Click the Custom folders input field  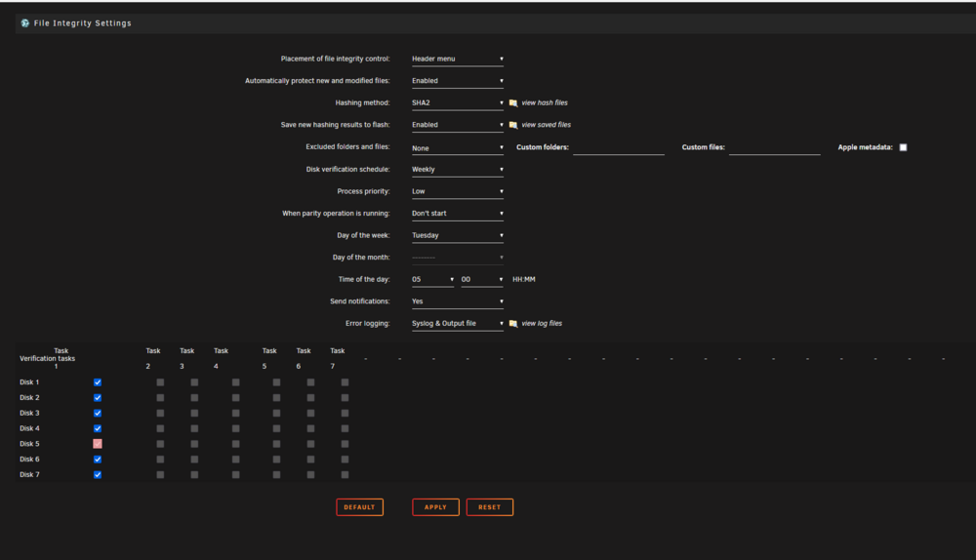[619, 148]
